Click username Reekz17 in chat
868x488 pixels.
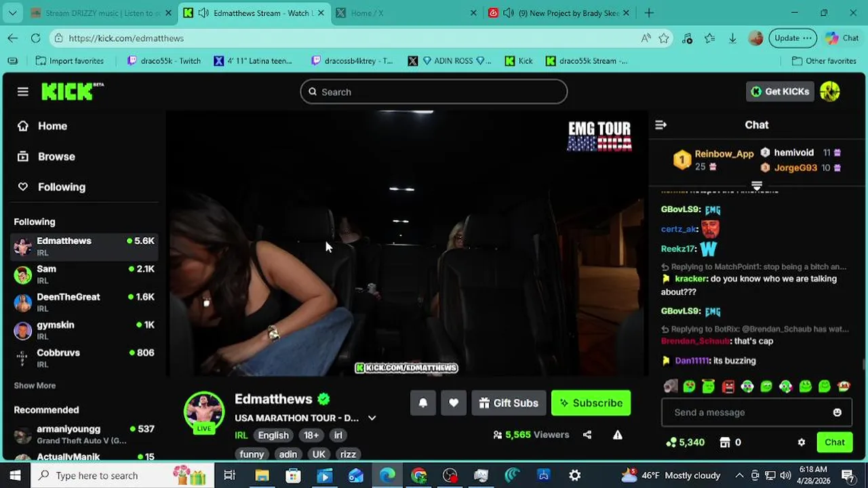678,249
